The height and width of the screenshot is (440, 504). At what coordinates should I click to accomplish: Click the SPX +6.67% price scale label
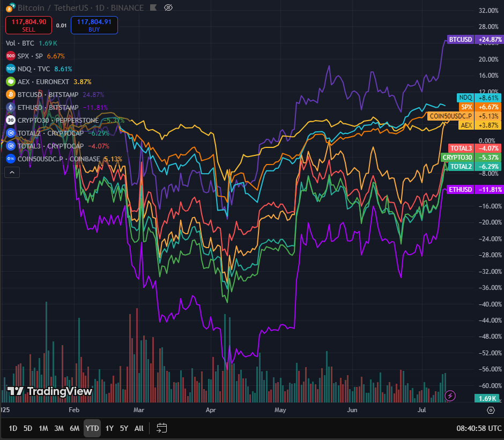[x=480, y=107]
